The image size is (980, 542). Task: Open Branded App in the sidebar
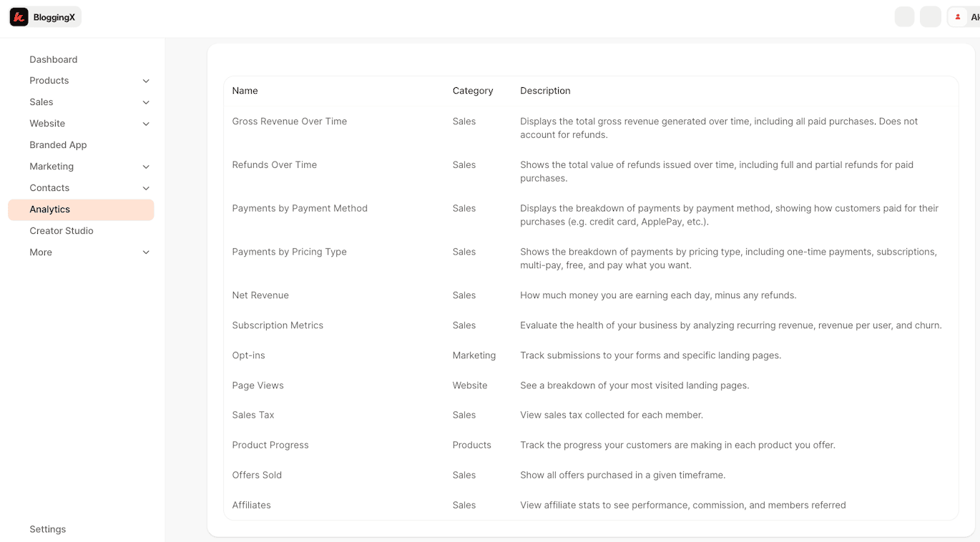(58, 145)
